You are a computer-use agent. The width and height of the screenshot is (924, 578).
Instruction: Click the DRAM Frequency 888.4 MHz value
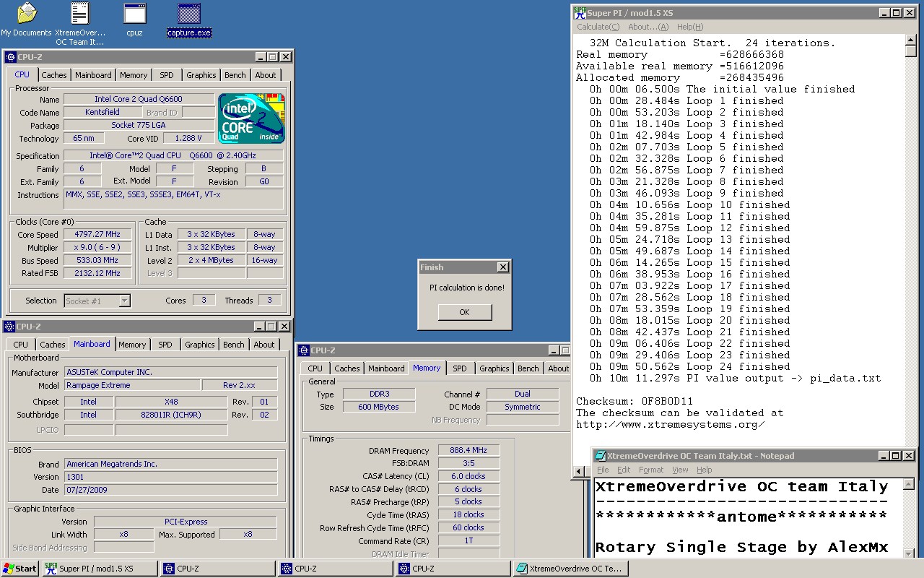pyautogui.click(x=468, y=450)
